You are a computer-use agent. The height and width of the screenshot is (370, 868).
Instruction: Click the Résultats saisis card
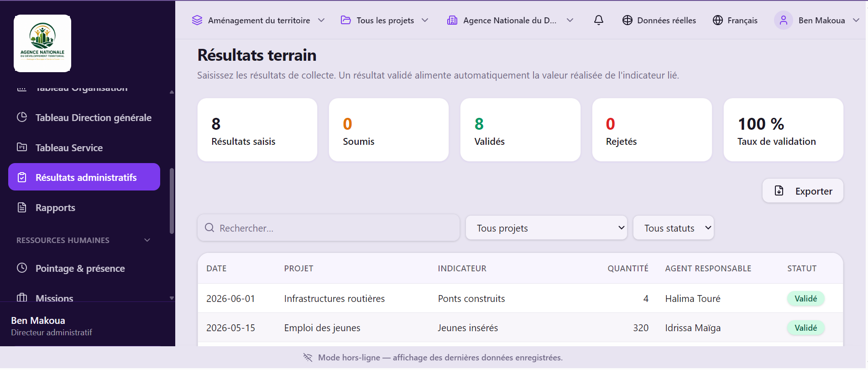[257, 130]
